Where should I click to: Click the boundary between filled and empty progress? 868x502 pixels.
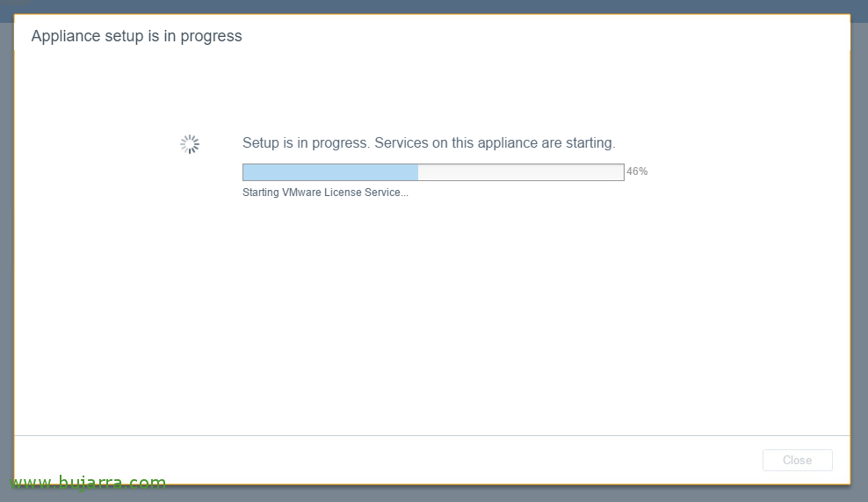(418, 172)
